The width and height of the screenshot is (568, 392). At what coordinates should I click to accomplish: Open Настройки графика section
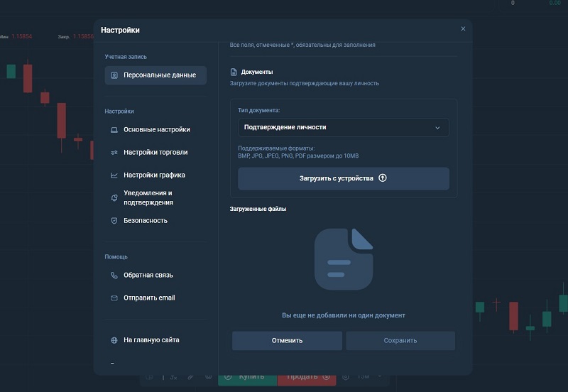155,175
